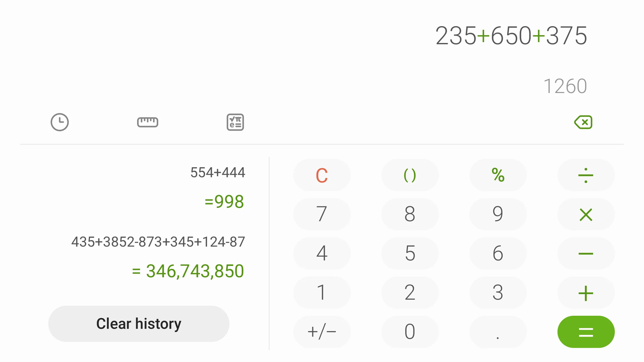Viewport: 644px width, 362px height.
Task: Tap digit 7 on the keypad
Action: tap(321, 214)
